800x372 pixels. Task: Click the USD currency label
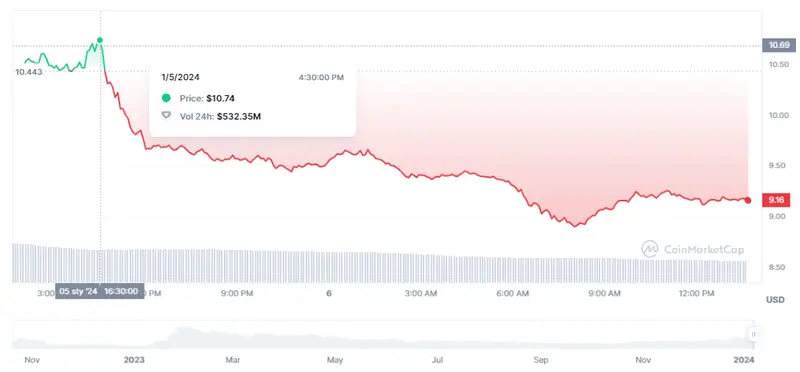pos(776,300)
